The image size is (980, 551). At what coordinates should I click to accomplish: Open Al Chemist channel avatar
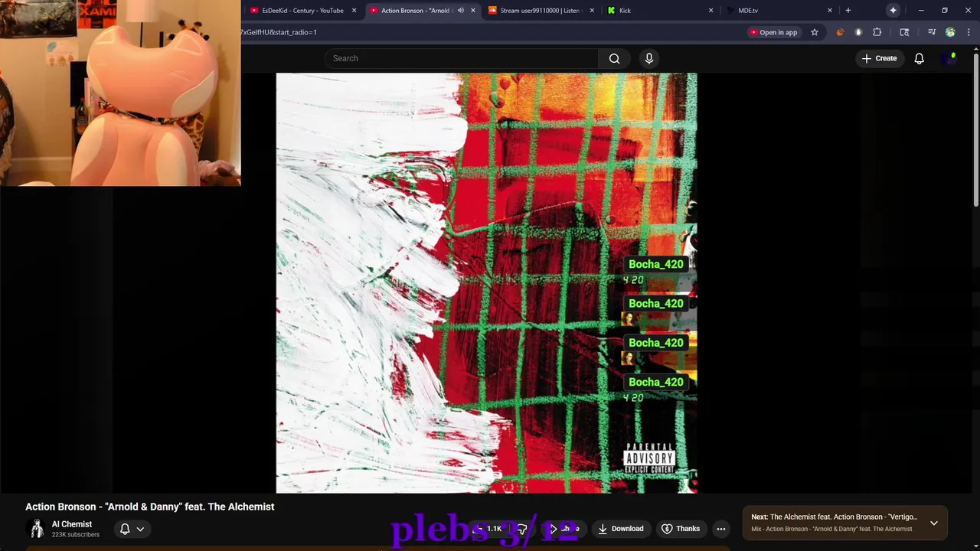click(x=36, y=529)
